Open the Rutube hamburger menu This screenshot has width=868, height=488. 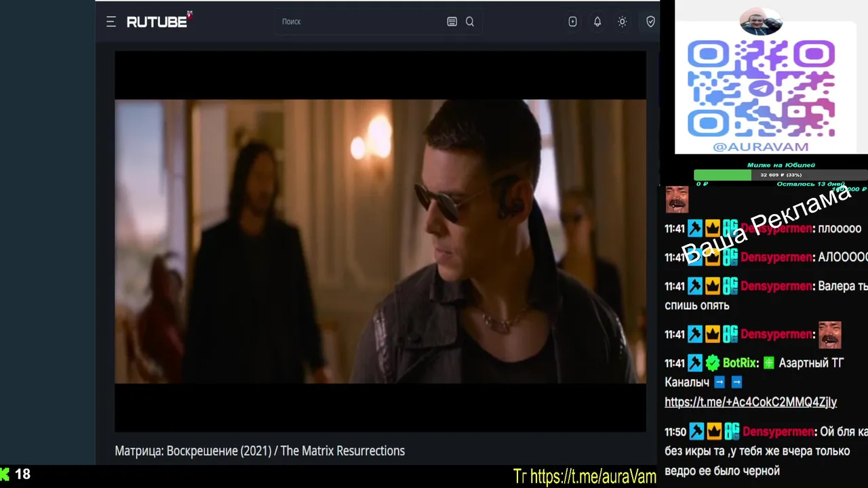point(111,22)
